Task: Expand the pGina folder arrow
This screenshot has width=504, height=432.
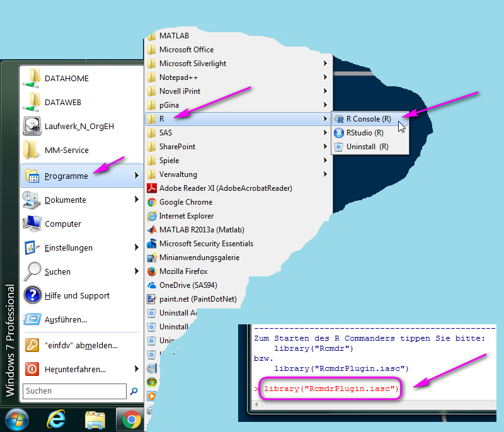Action: coord(325,105)
